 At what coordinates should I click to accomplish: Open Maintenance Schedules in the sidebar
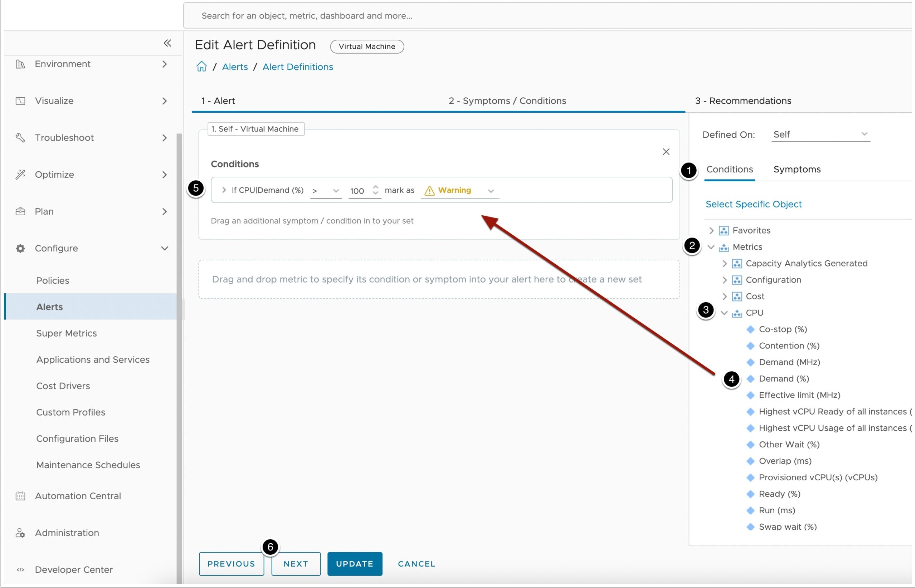point(88,465)
